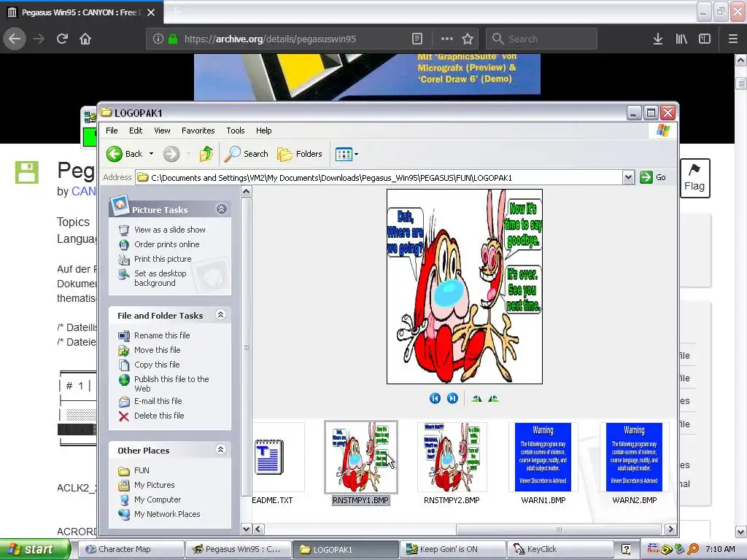
Task: Select the RNSTMPY1.BMP thumbnail
Action: [360, 457]
